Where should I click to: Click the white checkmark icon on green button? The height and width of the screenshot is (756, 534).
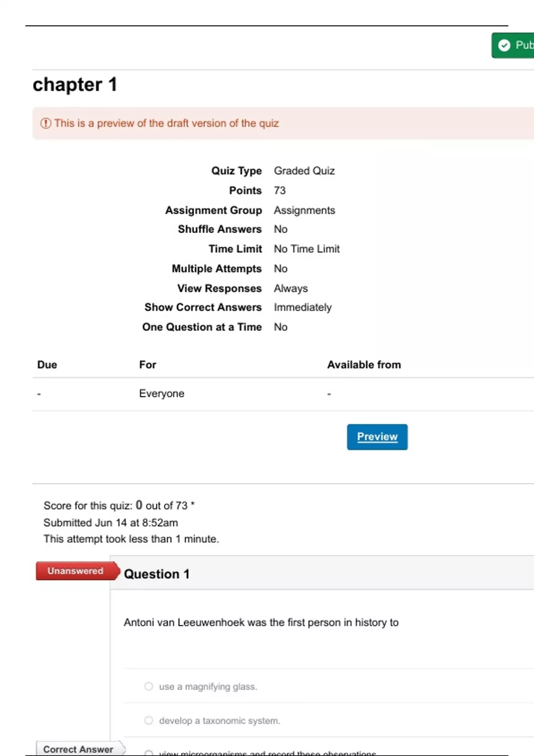click(x=504, y=45)
